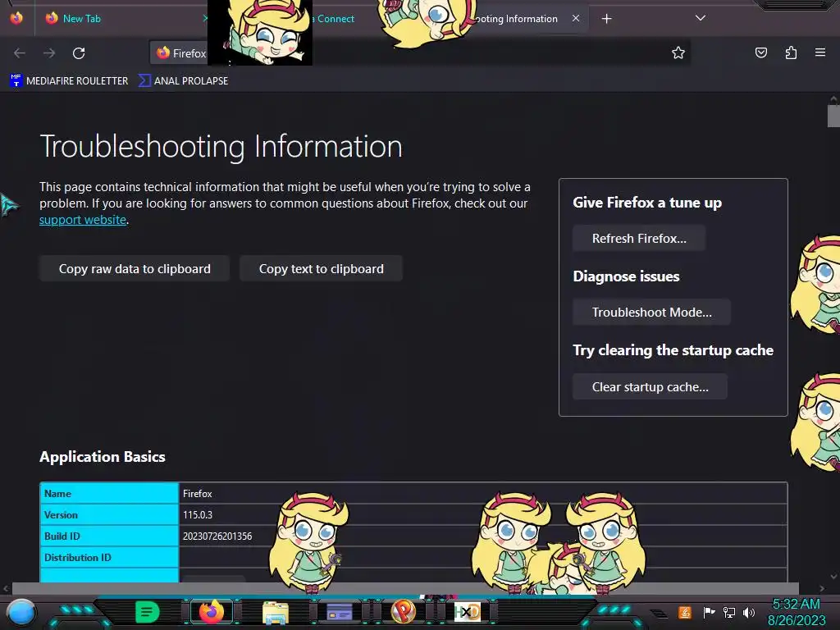Click the Clear startup cache button
This screenshot has height=630, width=840.
click(650, 387)
